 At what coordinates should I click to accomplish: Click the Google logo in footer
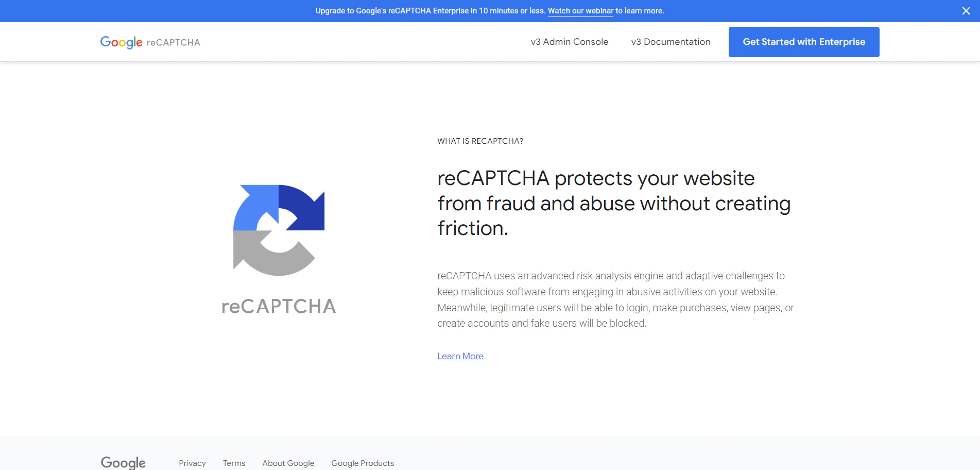click(123, 463)
